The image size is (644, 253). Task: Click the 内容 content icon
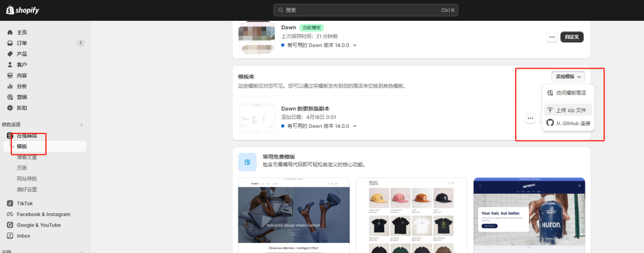(10, 76)
